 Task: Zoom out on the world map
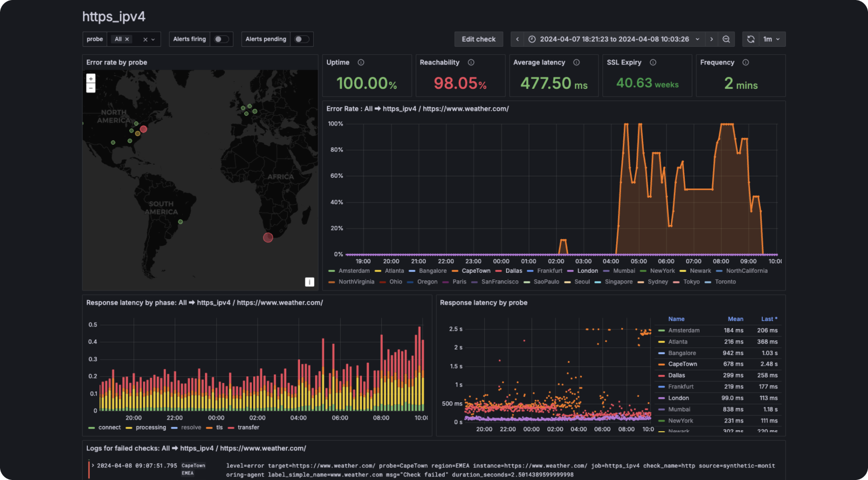(x=90, y=87)
